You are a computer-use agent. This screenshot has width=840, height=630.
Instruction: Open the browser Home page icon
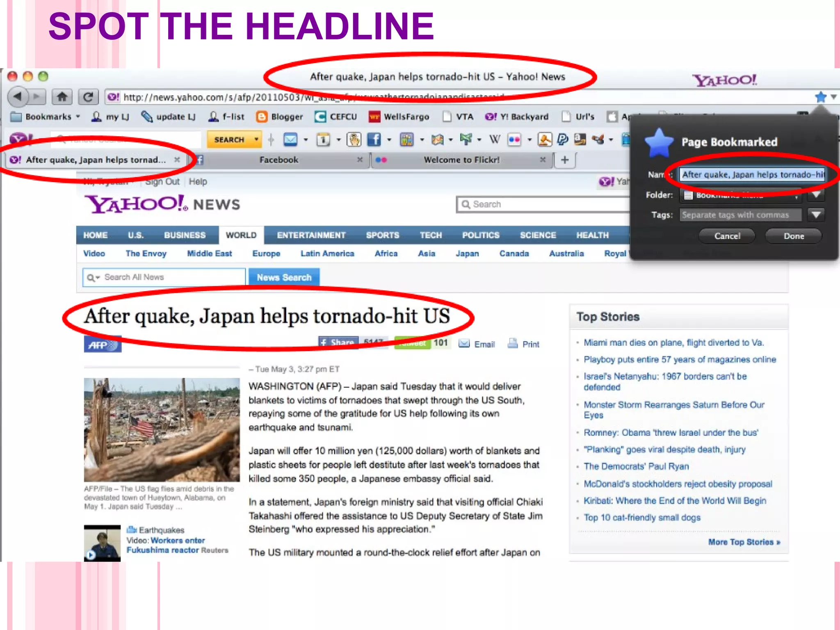point(62,97)
